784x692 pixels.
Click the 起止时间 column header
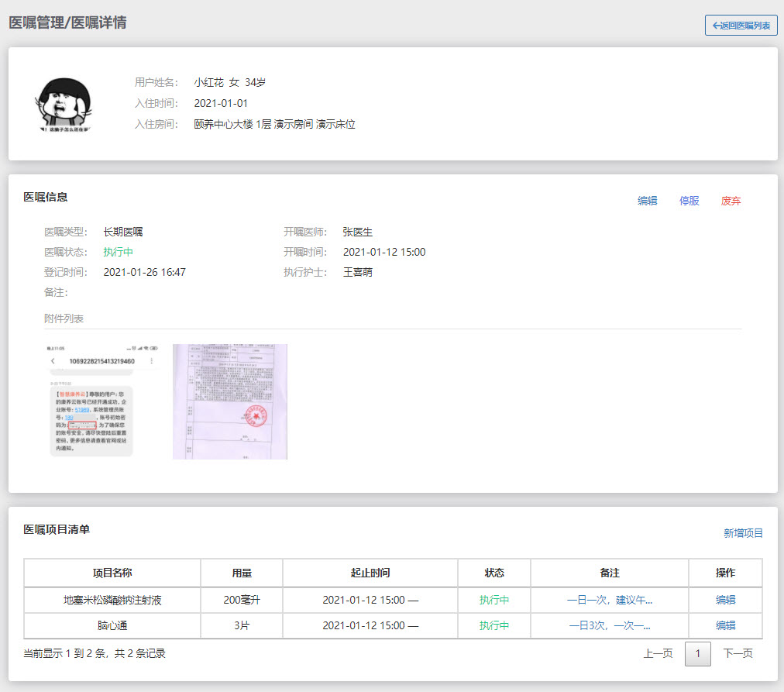[x=370, y=573]
